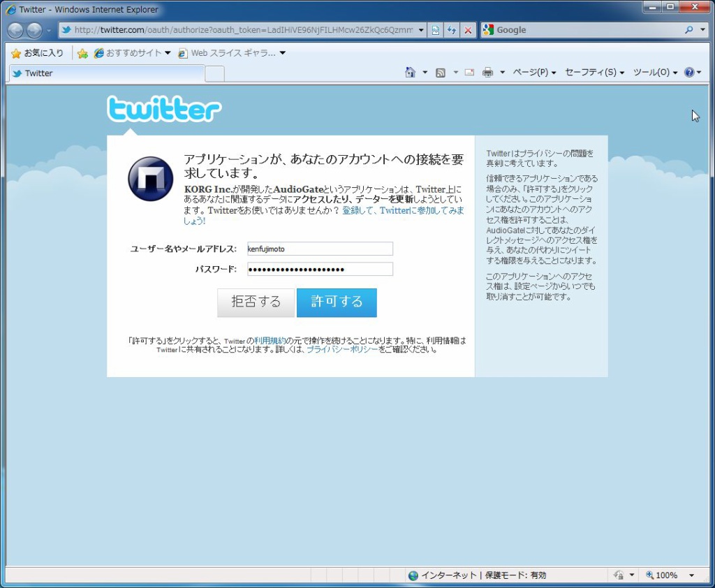Open the プライバシーポリシー link
The image size is (715, 588).
342,350
